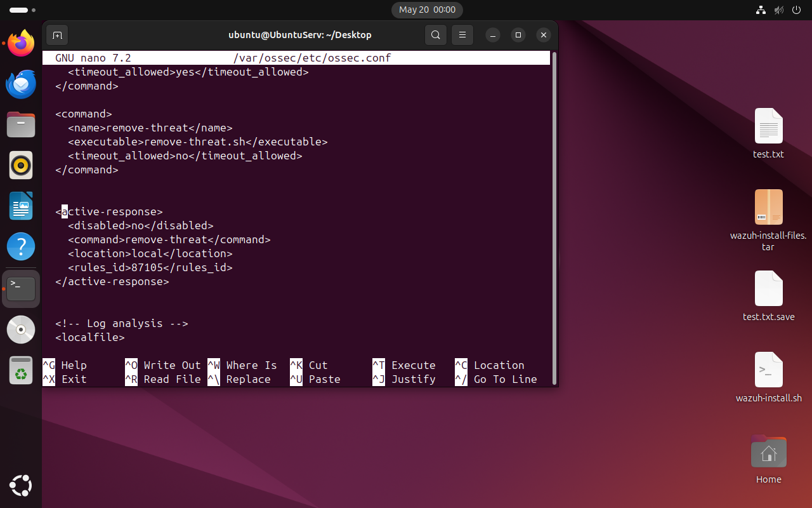Image resolution: width=812 pixels, height=508 pixels.
Task: Click the timeout_allowed line set to yes
Action: (x=188, y=72)
